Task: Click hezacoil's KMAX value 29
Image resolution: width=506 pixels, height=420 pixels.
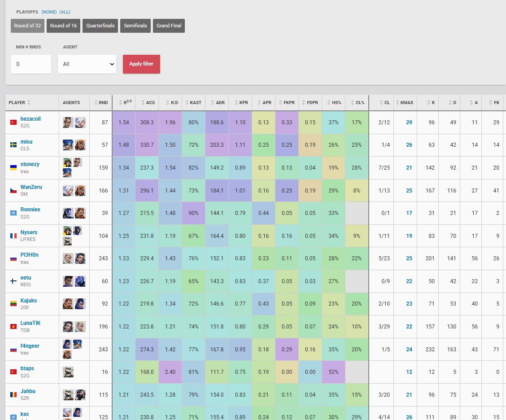Action: tap(409, 122)
